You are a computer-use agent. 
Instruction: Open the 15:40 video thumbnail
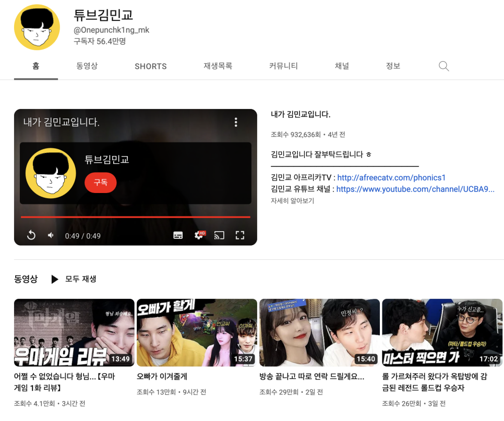click(319, 333)
